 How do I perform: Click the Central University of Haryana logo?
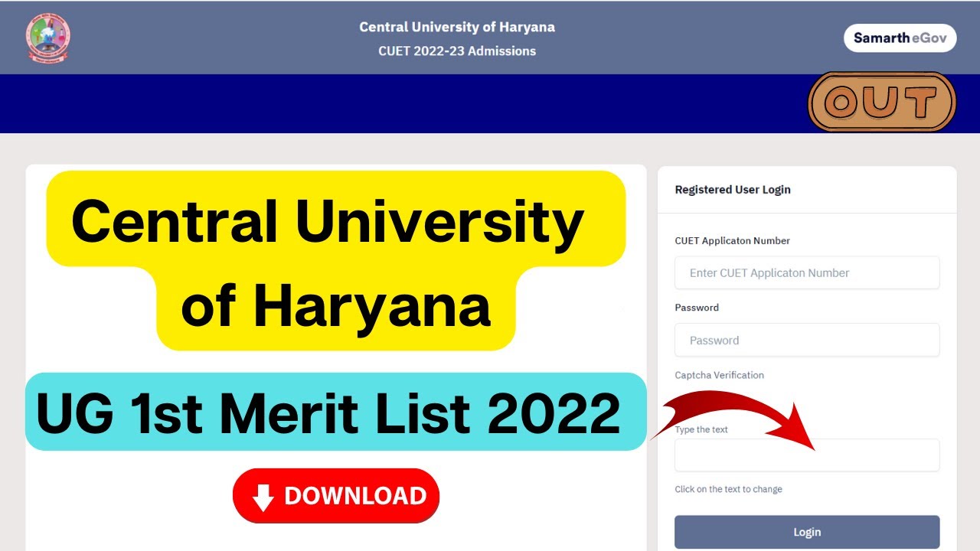(47, 38)
